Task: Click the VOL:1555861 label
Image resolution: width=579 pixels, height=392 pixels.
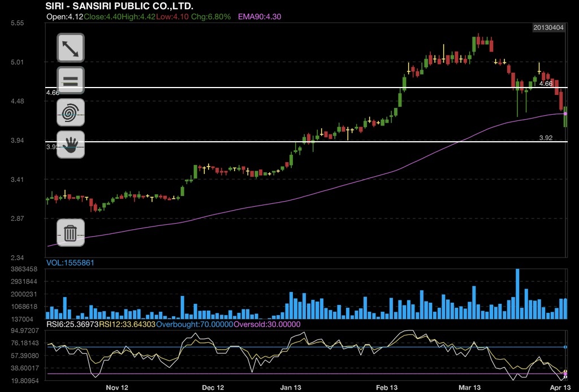Action: 70,263
